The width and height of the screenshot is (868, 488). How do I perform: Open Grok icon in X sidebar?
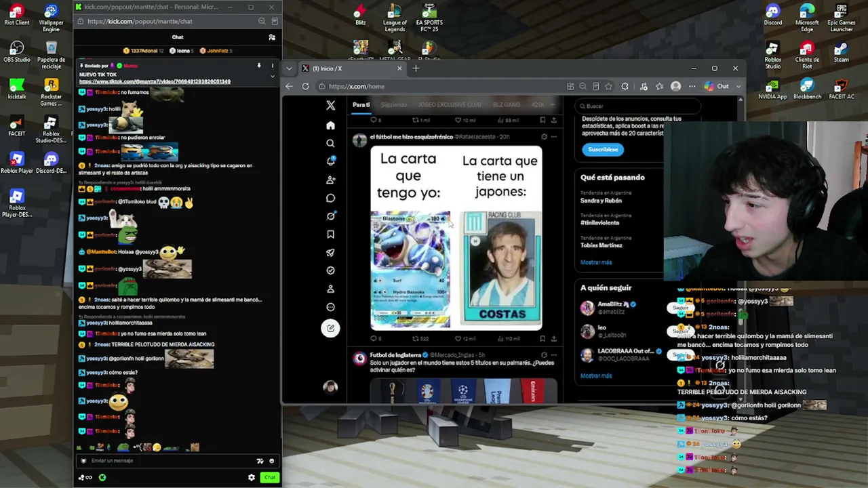click(330, 216)
